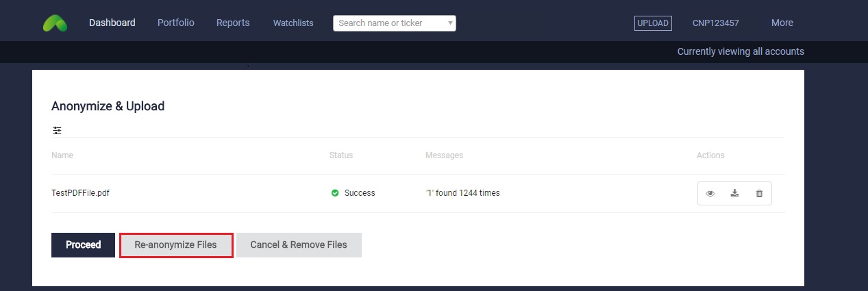This screenshot has width=868, height=291.
Task: Open the Watchlists tab
Action: (293, 23)
